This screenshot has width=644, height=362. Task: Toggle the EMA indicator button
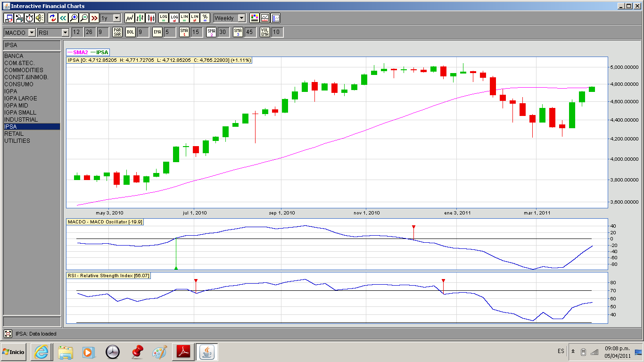tap(157, 32)
